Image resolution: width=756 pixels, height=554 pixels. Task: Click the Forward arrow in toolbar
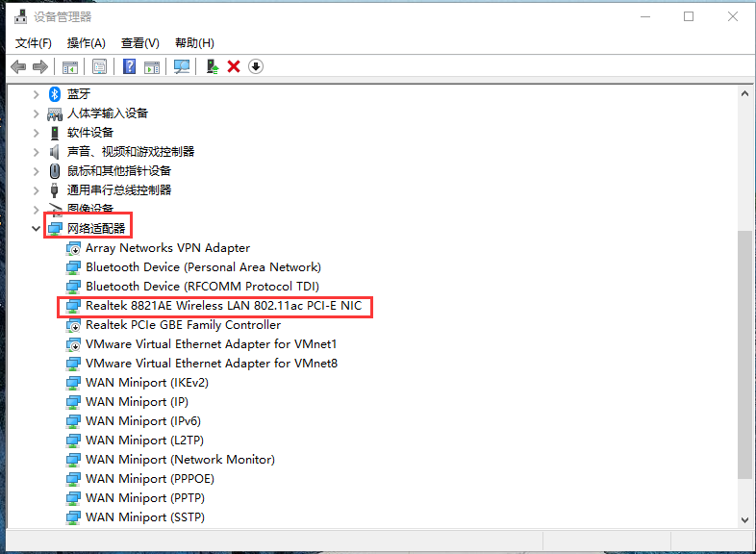[40, 66]
